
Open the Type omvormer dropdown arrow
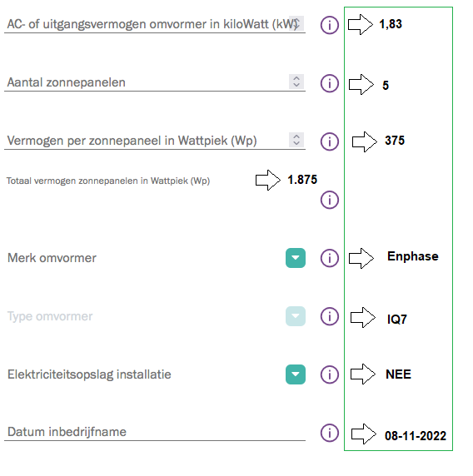(x=296, y=316)
